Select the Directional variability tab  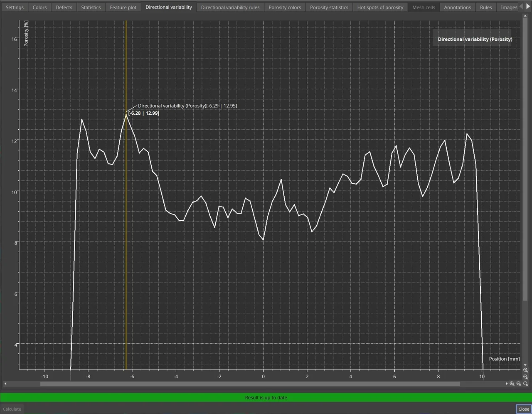[x=169, y=7]
